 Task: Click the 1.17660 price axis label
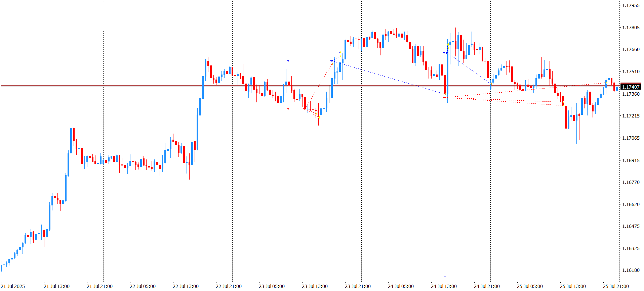[x=631, y=49]
